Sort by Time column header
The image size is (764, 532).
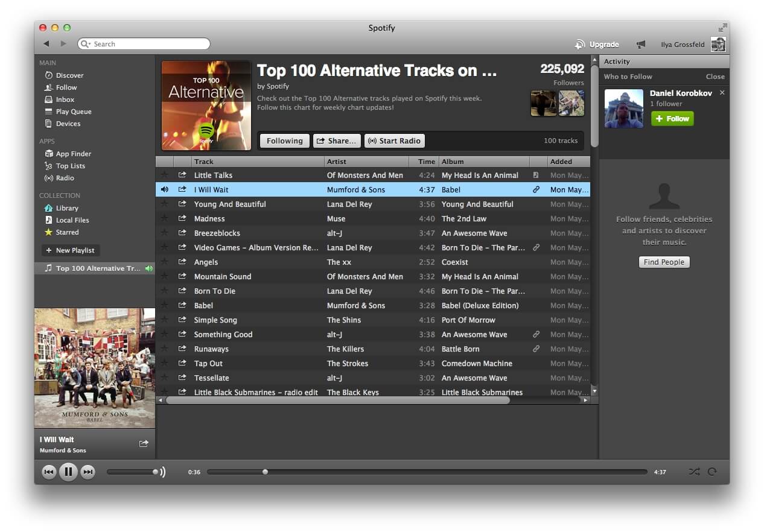[x=424, y=161]
